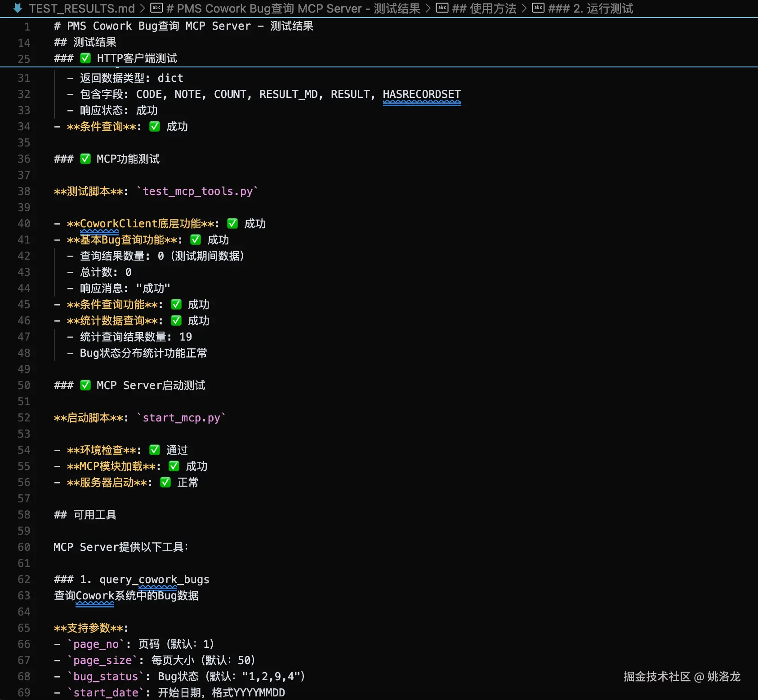Click the word '正常' on line 56
The image size is (758, 700).
188,483
